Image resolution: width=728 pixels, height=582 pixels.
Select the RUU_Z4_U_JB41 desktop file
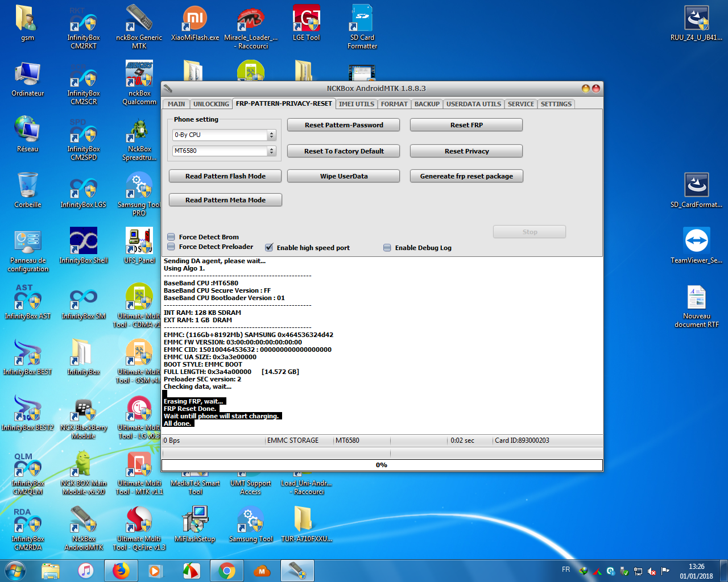click(x=697, y=24)
